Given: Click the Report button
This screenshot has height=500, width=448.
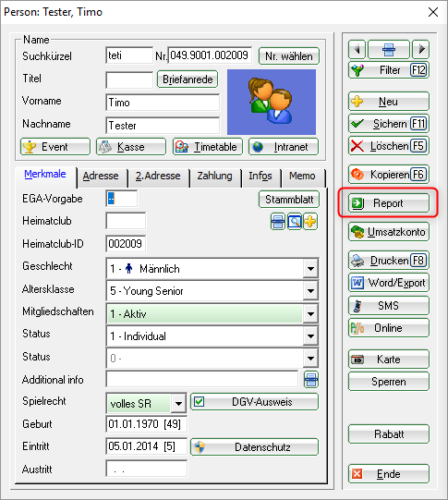Looking at the screenshot, I should [388, 203].
